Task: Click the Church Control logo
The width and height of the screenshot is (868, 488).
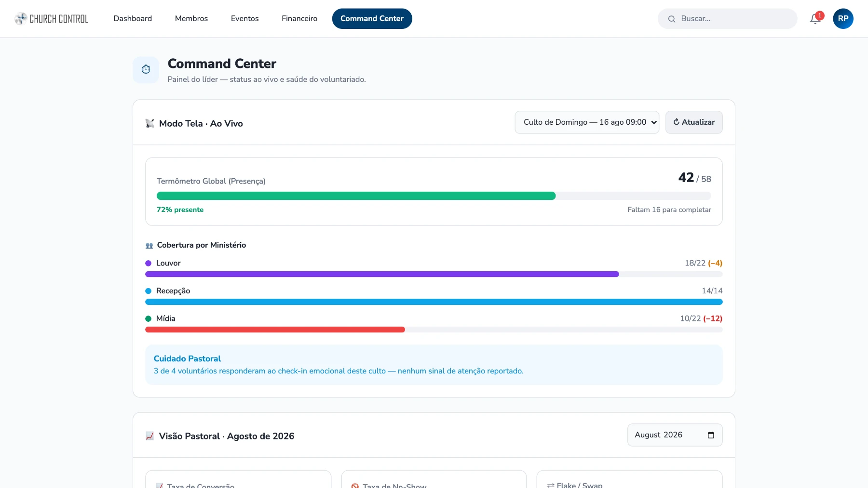Action: tap(51, 19)
